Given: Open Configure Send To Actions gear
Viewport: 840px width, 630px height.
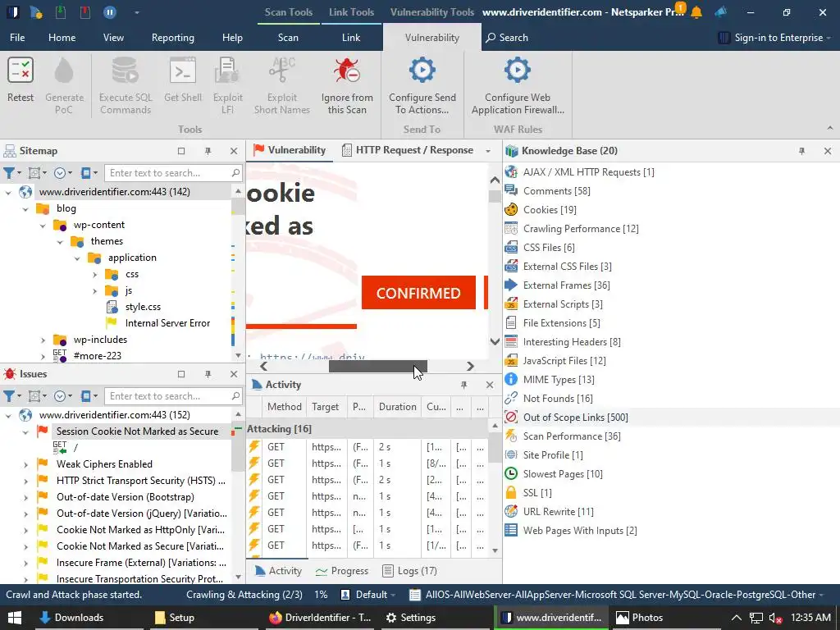Looking at the screenshot, I should [422, 71].
